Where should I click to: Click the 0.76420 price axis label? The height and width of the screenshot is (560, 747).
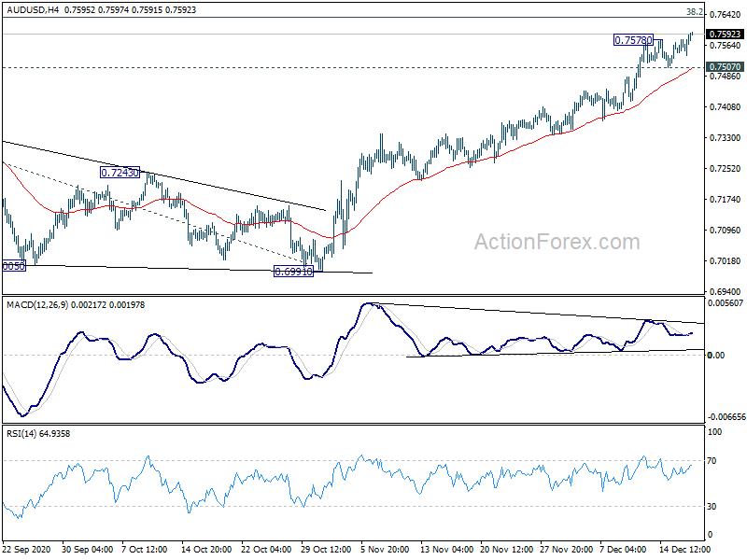pos(726,15)
